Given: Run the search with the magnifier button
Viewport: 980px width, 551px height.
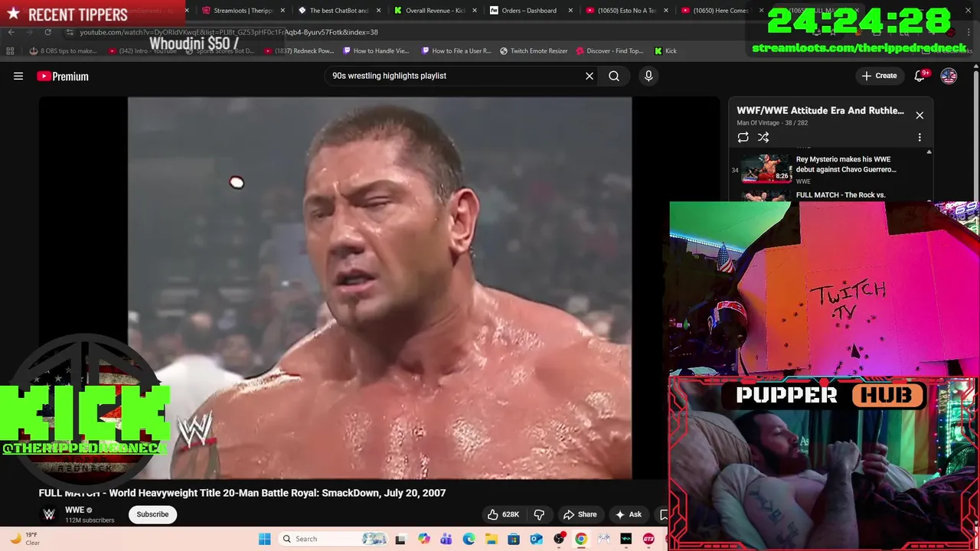Looking at the screenshot, I should click(x=614, y=76).
